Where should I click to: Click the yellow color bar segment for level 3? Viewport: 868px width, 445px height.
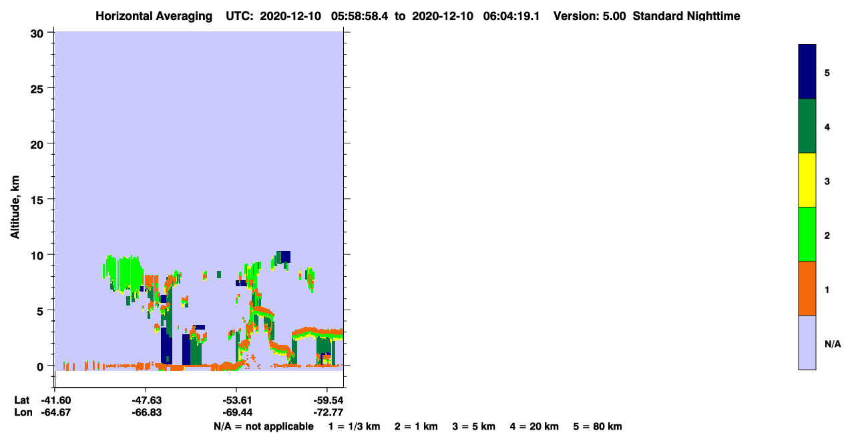point(807,180)
